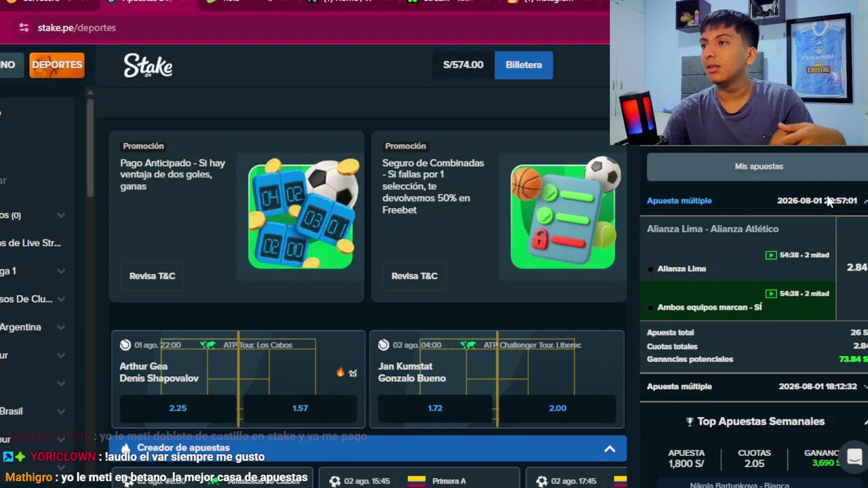Click the fire icon on Gea vs Shapovalov
Image resolution: width=868 pixels, height=488 pixels.
340,372
